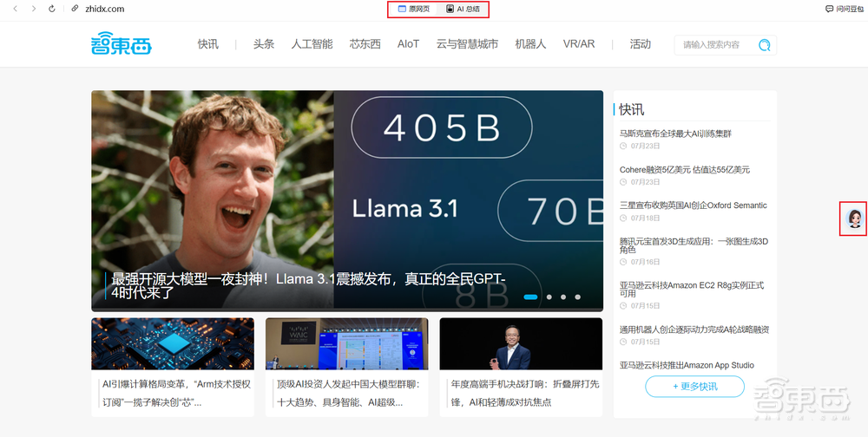
Task: Read 年度高端手机决战打响 article title
Action: 525,394
